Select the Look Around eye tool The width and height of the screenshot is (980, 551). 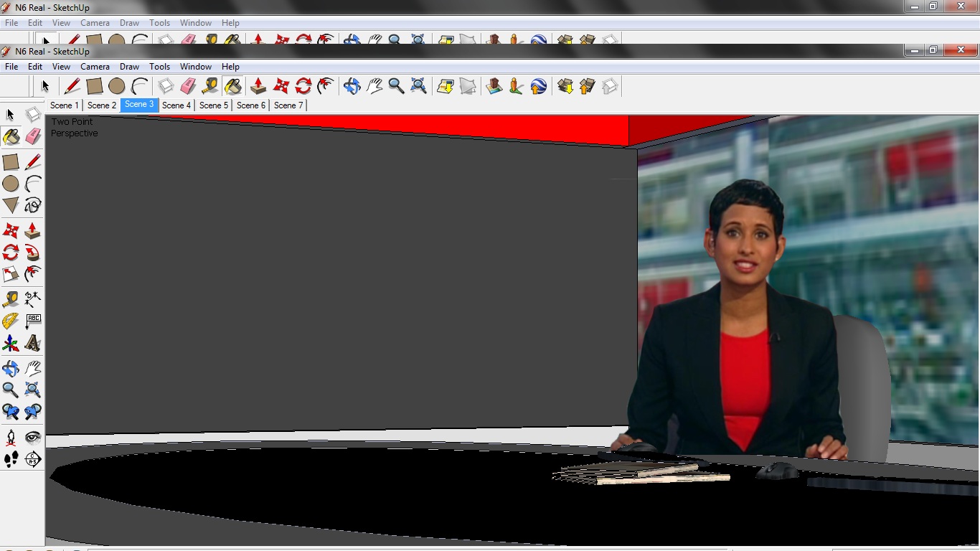(32, 437)
